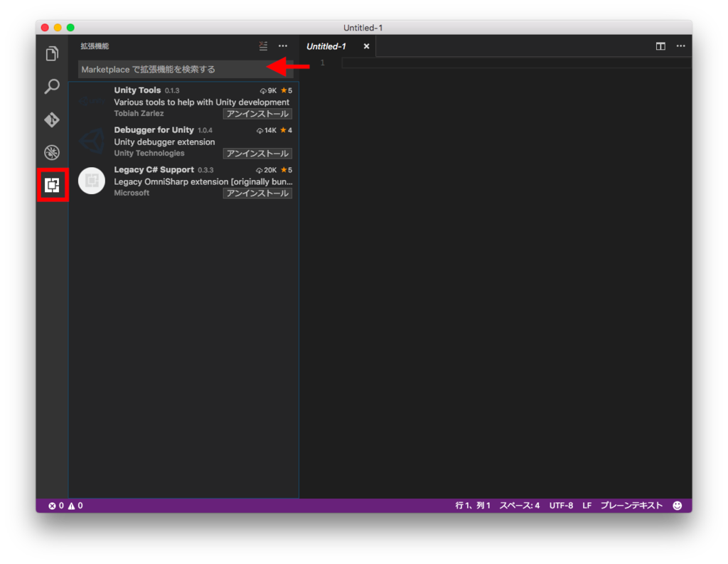
Task: Open editor more actions menu
Action: [x=680, y=46]
